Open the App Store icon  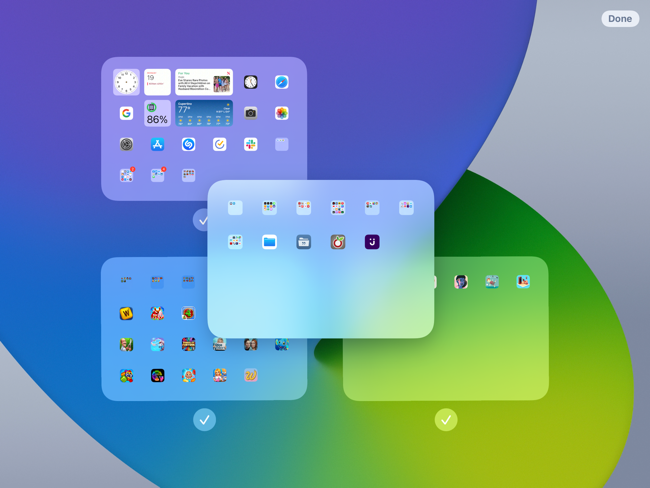click(x=157, y=144)
